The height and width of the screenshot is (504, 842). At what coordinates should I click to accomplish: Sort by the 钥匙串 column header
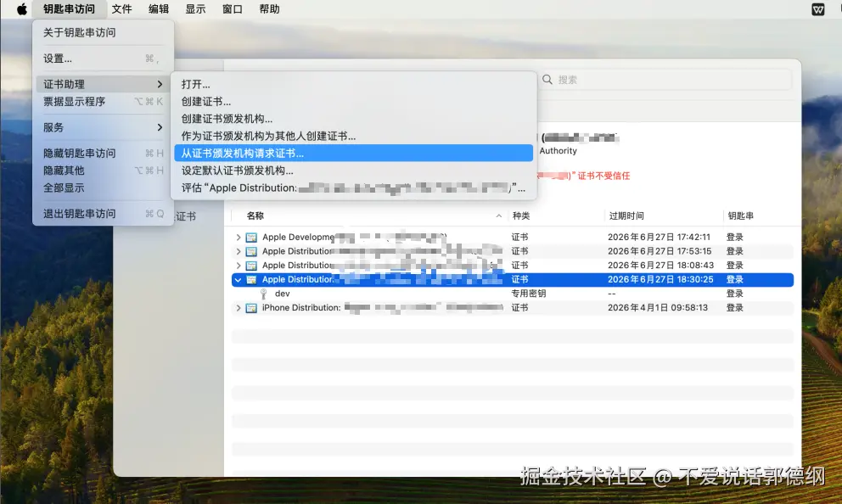740,216
